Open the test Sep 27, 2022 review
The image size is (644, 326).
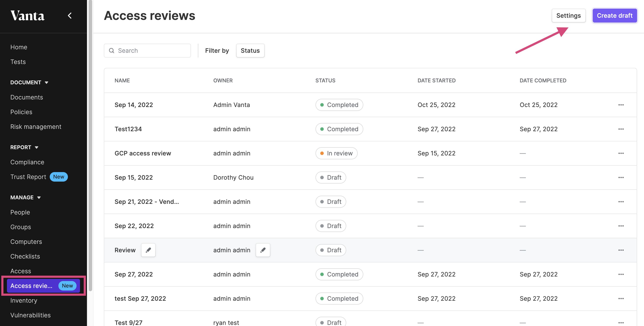[140, 299]
